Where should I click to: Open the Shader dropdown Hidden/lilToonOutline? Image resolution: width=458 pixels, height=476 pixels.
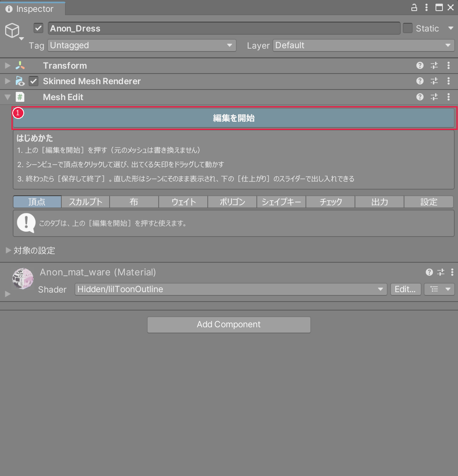pos(231,289)
